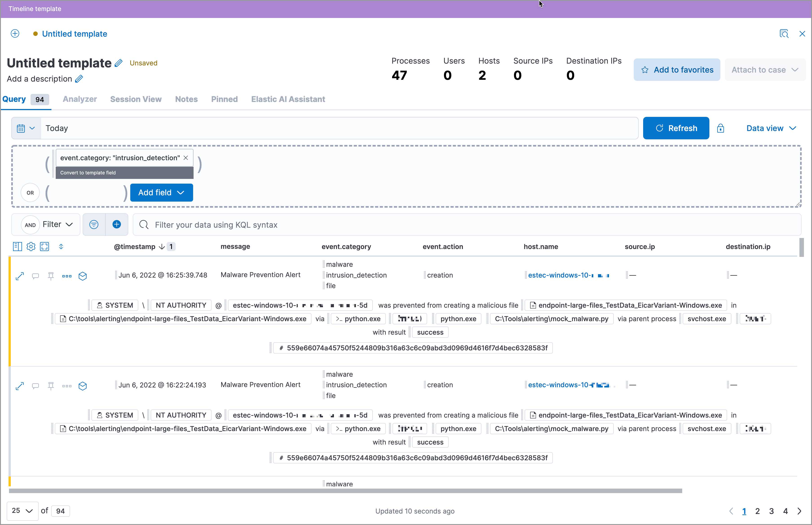Analyze the first event with the cube icon

(x=82, y=276)
